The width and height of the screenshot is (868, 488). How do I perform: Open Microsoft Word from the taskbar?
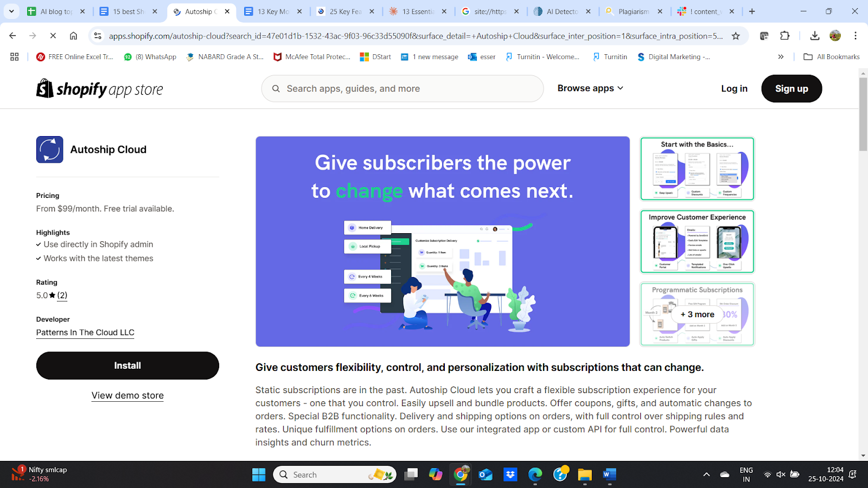tap(609, 474)
